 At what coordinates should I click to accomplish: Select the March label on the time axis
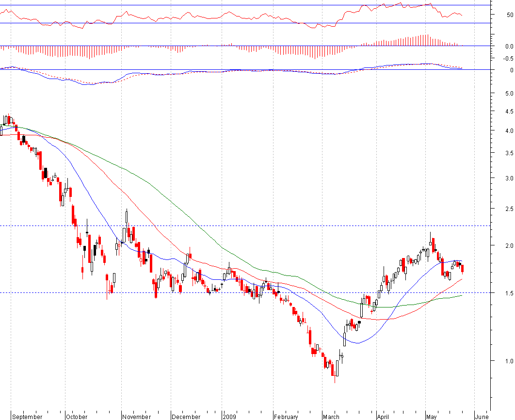(331, 417)
